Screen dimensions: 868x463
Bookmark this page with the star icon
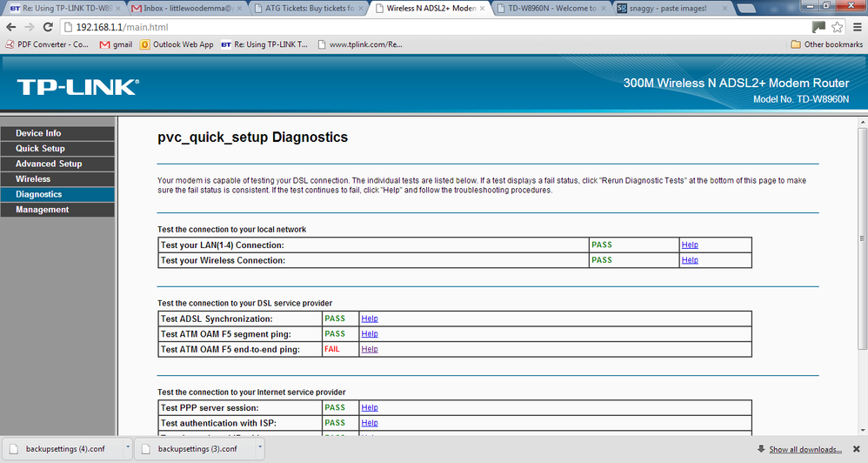tap(837, 27)
